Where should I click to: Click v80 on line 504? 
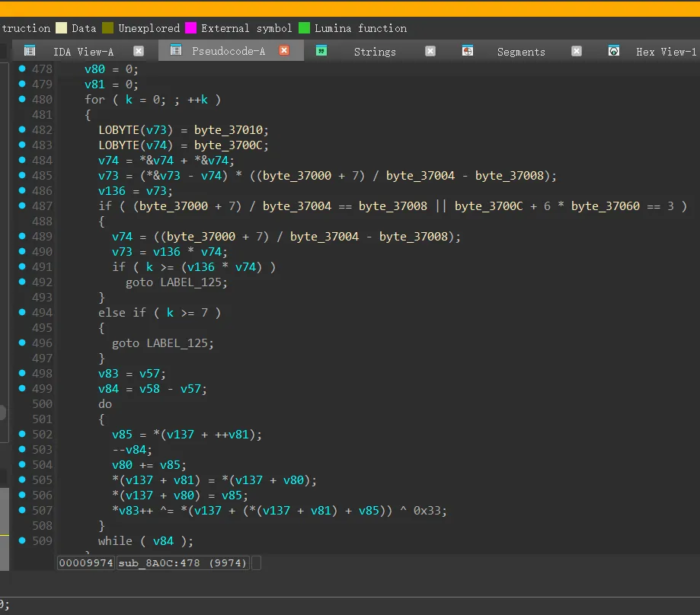123,465
